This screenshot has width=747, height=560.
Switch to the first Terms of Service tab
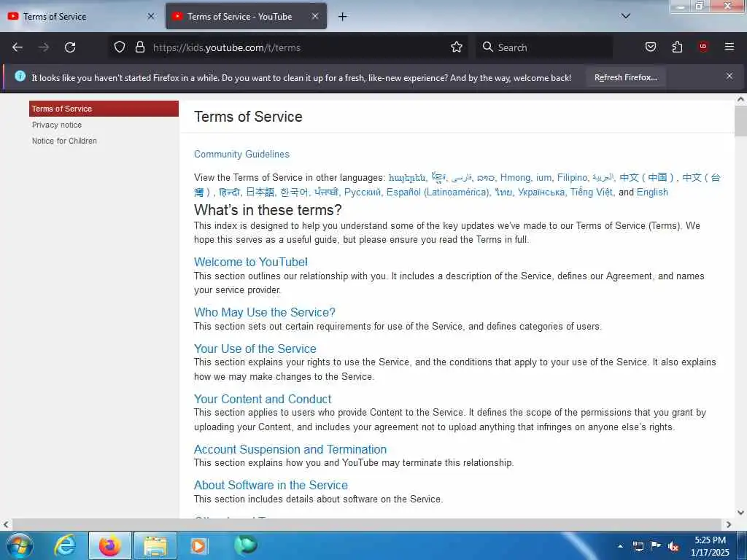pyautogui.click(x=82, y=16)
